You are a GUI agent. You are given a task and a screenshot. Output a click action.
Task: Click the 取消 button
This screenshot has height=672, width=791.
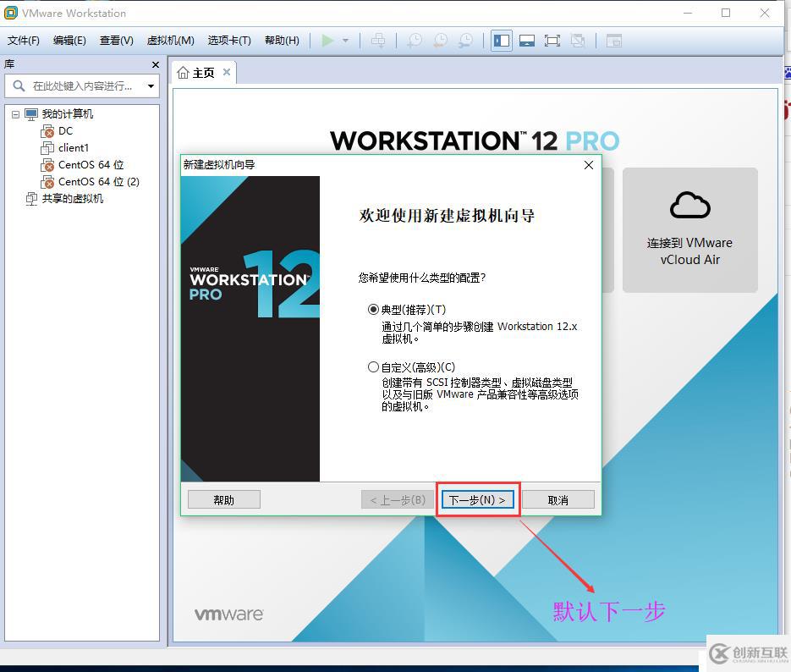coord(558,500)
